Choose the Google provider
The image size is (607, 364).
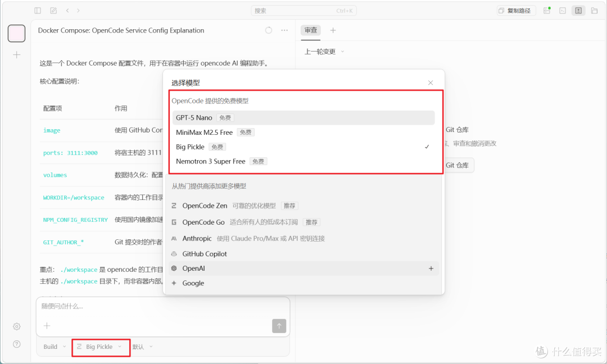[x=303, y=283]
